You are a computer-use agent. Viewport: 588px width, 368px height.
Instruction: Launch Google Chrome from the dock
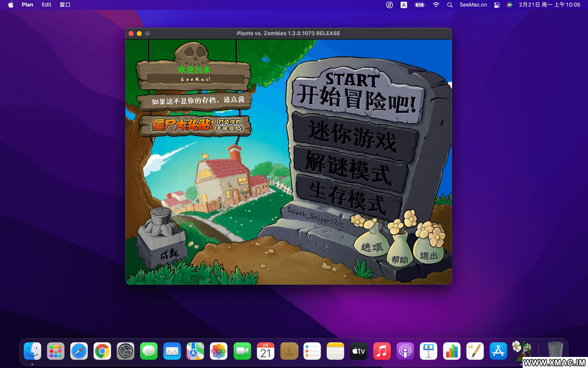102,351
